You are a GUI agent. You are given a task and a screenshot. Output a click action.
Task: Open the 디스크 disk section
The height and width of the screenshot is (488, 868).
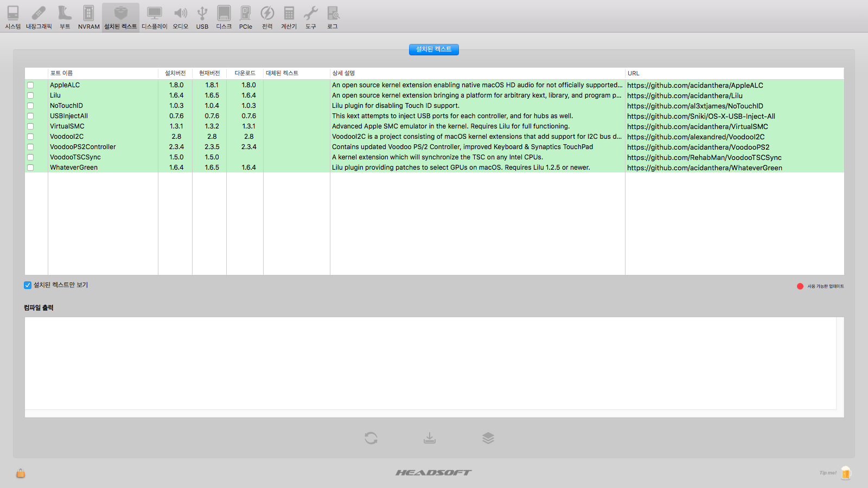pyautogui.click(x=224, y=17)
